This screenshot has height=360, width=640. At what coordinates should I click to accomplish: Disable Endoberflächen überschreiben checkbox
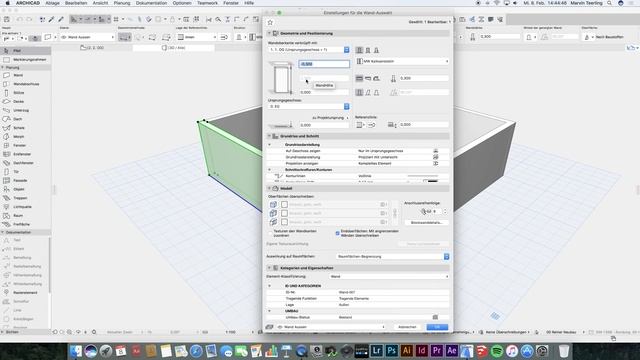tap(338, 233)
